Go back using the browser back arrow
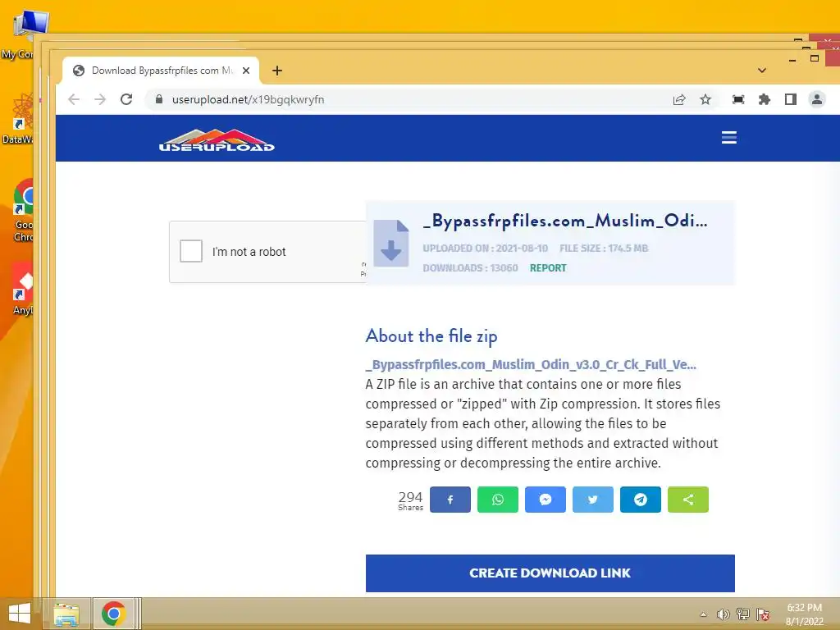The width and height of the screenshot is (840, 630). pyautogui.click(x=74, y=99)
